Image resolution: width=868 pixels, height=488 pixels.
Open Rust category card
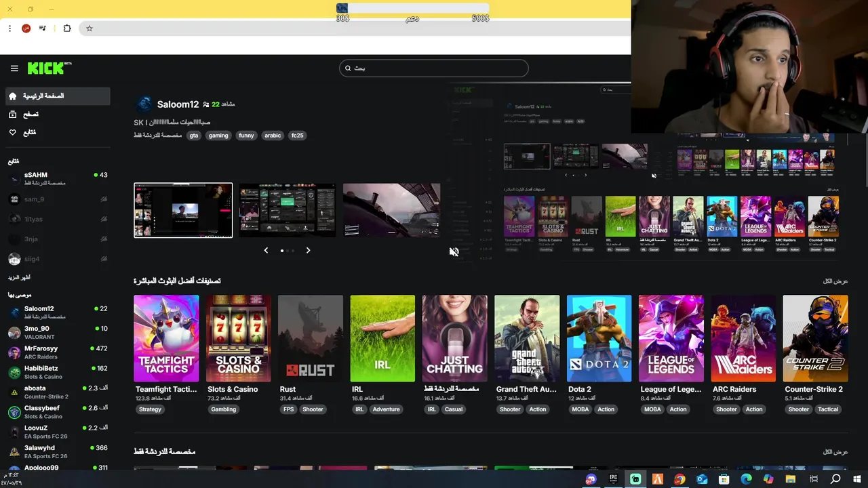(x=311, y=338)
